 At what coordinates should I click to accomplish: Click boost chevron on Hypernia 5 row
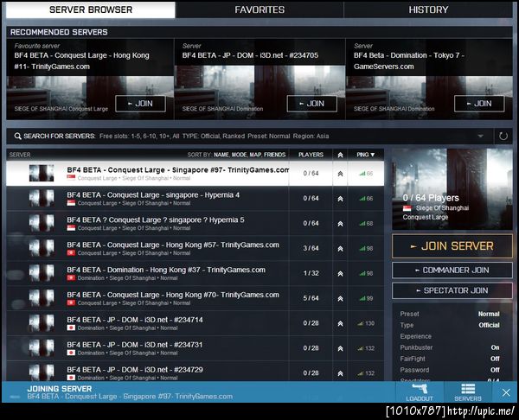[x=340, y=224]
